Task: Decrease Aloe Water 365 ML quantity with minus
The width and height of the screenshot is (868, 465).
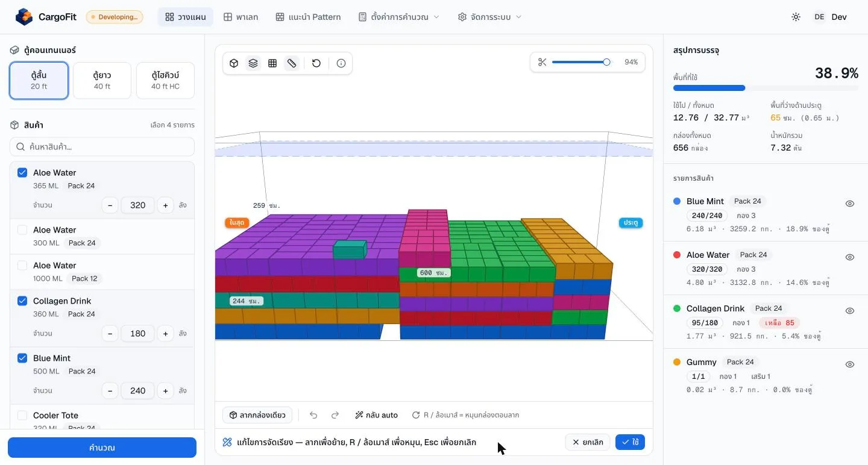Action: pyautogui.click(x=110, y=205)
